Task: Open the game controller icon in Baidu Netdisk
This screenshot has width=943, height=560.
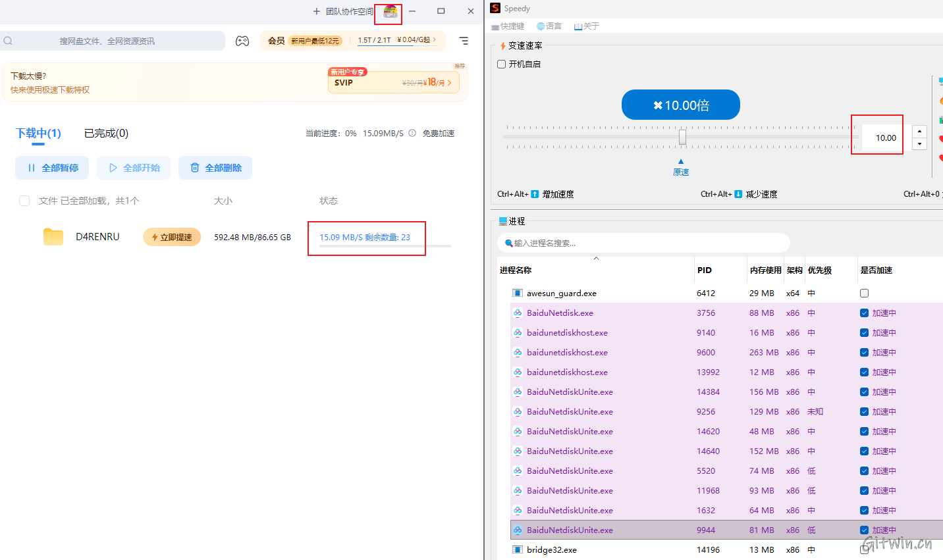Action: 242,41
